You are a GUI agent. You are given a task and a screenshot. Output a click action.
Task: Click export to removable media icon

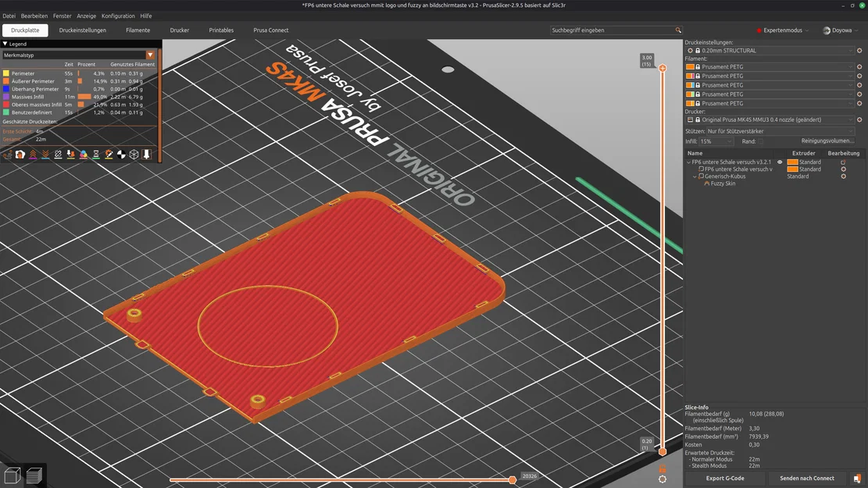pyautogui.click(x=858, y=479)
